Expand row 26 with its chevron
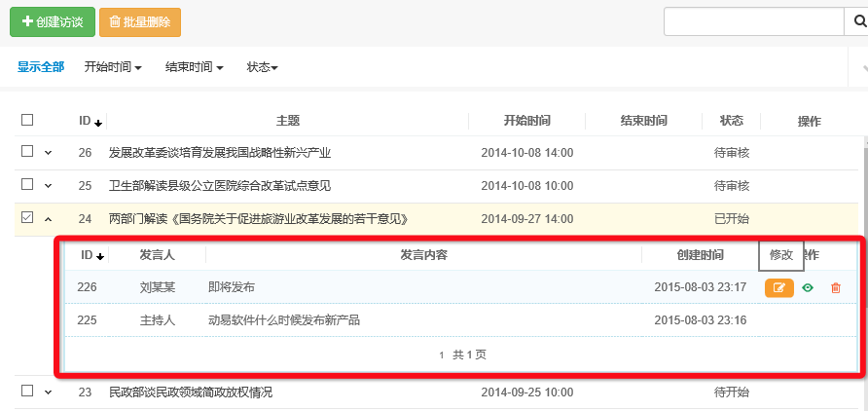This screenshot has width=868, height=411. click(49, 153)
